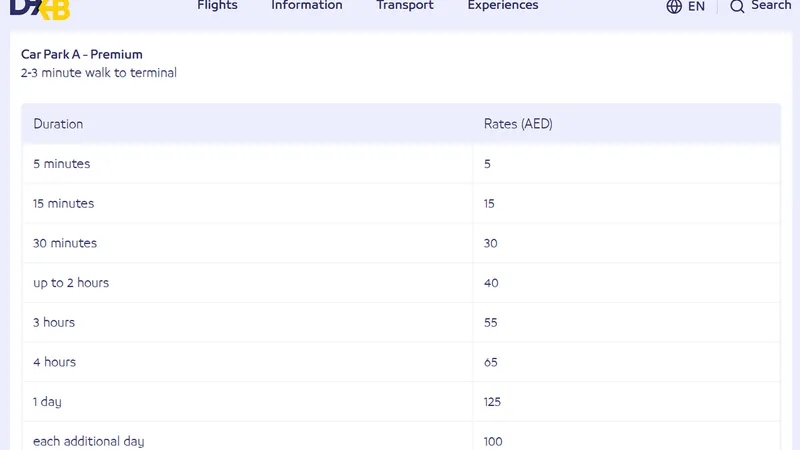Click the Car Park A - Premium heading
The width and height of the screenshot is (800, 450).
click(x=82, y=54)
